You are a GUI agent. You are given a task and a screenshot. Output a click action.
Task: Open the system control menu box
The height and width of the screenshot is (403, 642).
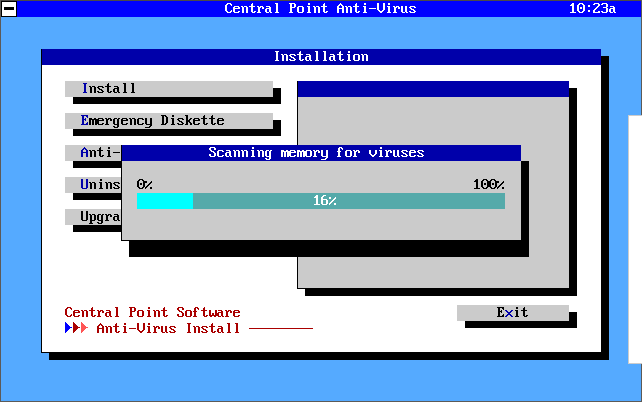(x=9, y=9)
